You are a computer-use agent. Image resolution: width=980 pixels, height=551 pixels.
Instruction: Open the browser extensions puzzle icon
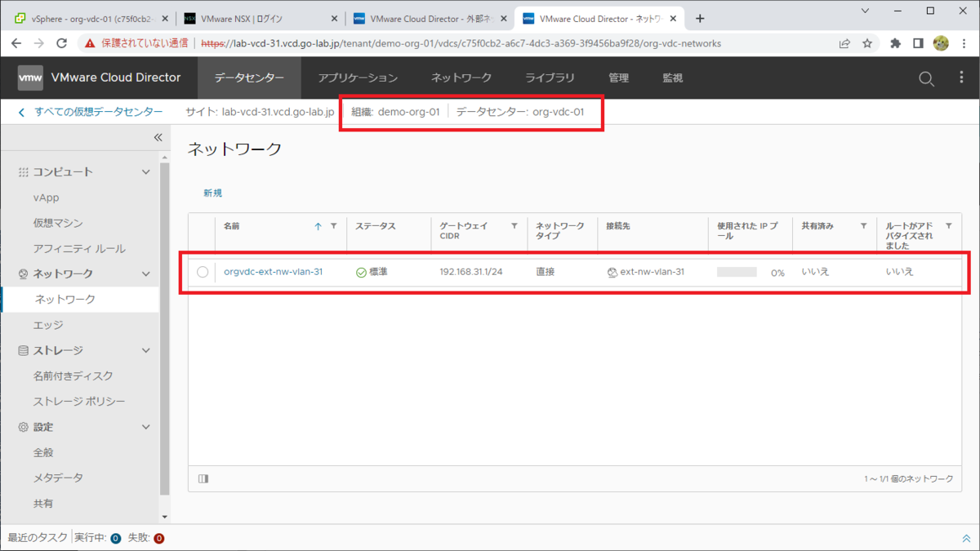[x=895, y=43]
